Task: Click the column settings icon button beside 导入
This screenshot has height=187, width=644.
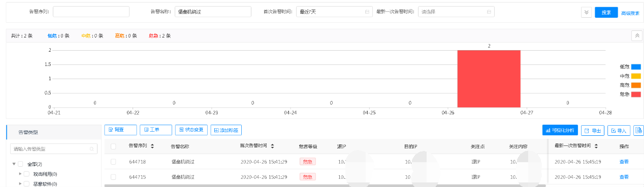Action: point(638,130)
